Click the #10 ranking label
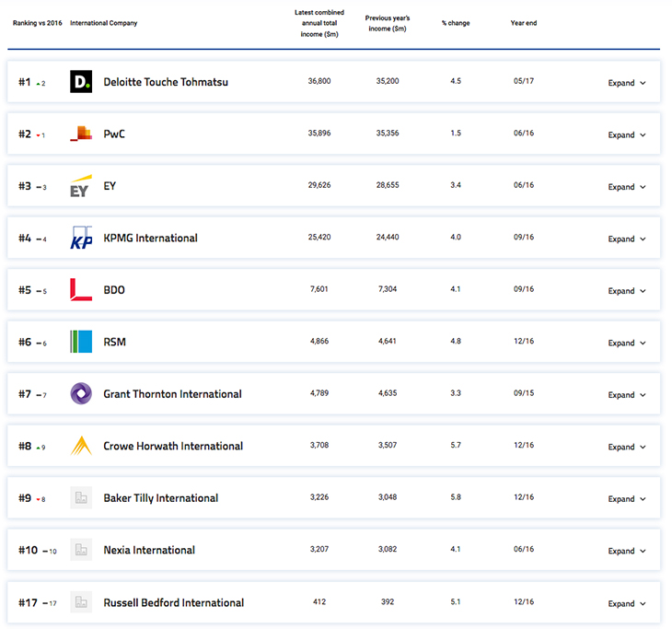 (28, 550)
